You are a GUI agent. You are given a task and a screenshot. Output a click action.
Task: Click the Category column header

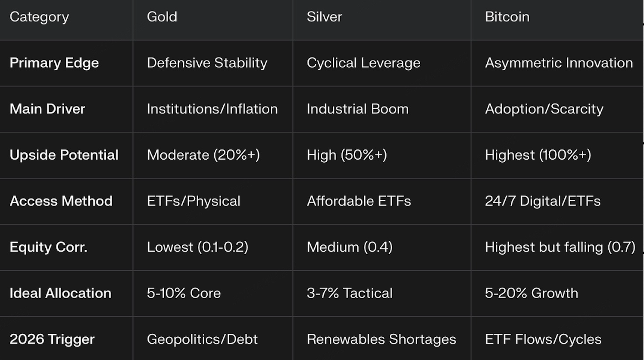39,17
